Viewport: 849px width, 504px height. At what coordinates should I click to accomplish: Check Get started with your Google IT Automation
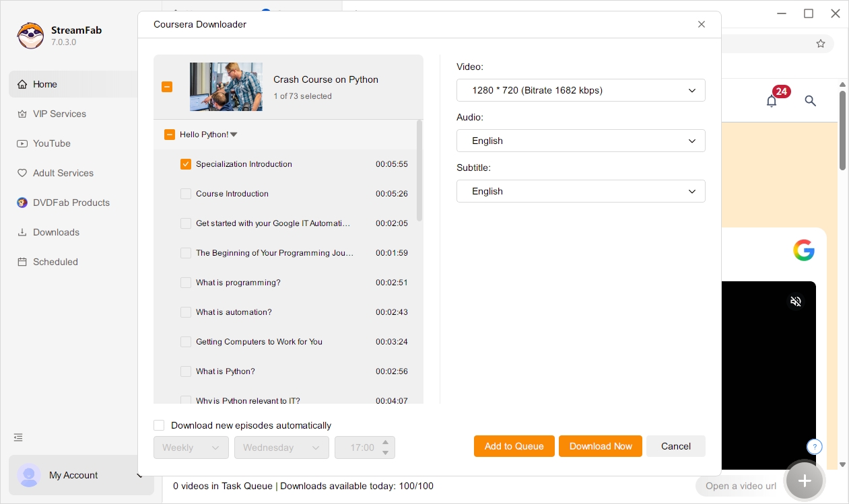(186, 223)
